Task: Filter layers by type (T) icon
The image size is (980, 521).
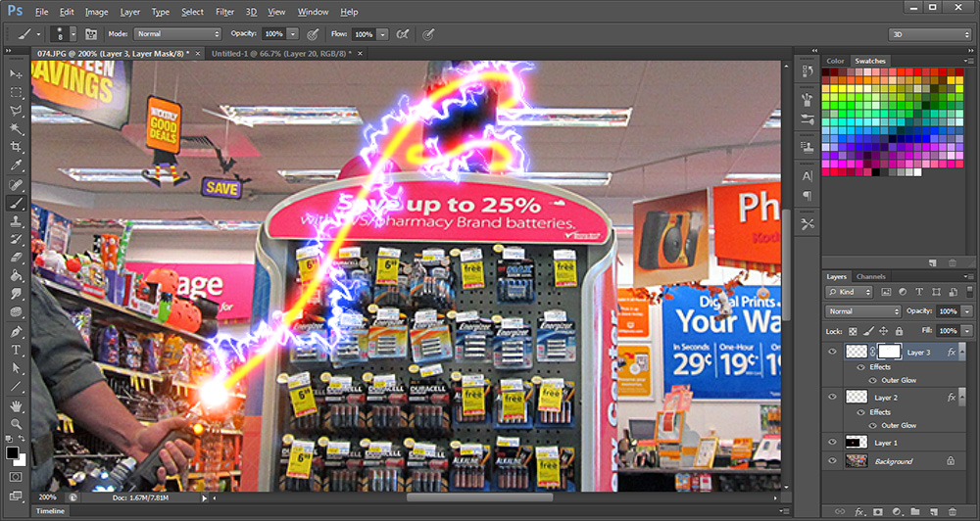Action: point(919,292)
